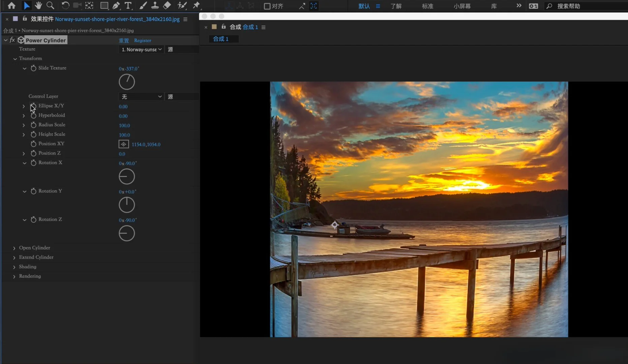Select the Puppet Pin tool

196,5
